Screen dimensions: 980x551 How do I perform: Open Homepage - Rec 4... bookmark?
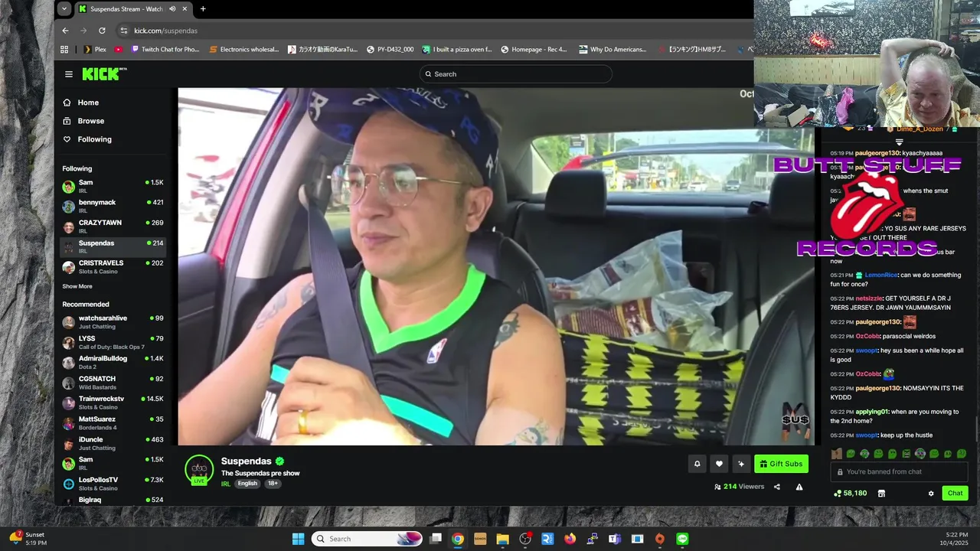click(534, 50)
